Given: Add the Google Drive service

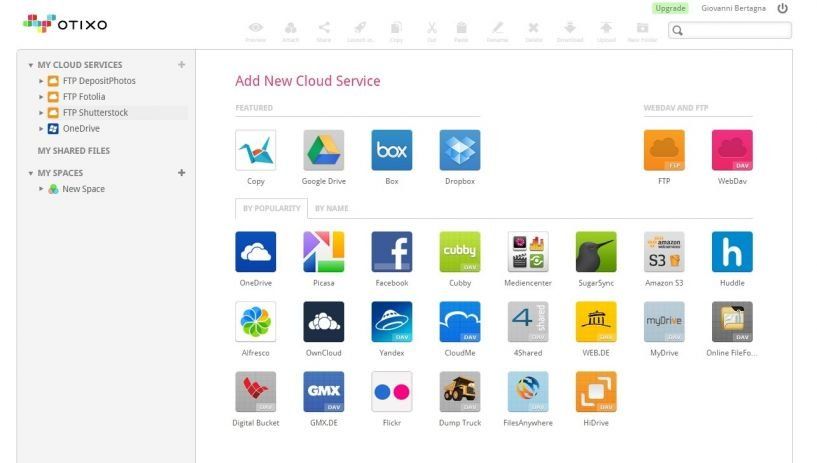Looking at the screenshot, I should coord(324,150).
